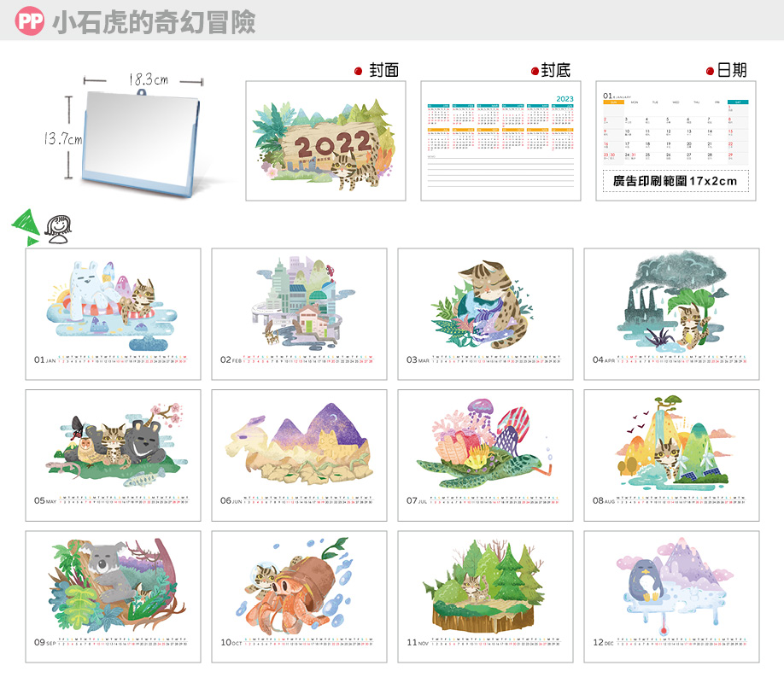Select the 06 JUN camel desert page
The height and width of the screenshot is (683, 784).
click(299, 455)
